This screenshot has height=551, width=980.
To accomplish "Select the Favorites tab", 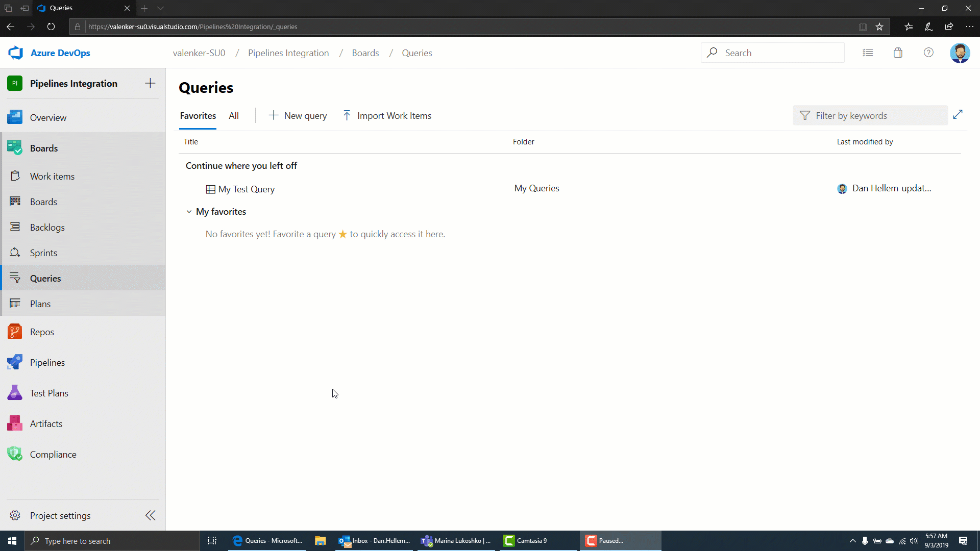I will click(x=198, y=115).
